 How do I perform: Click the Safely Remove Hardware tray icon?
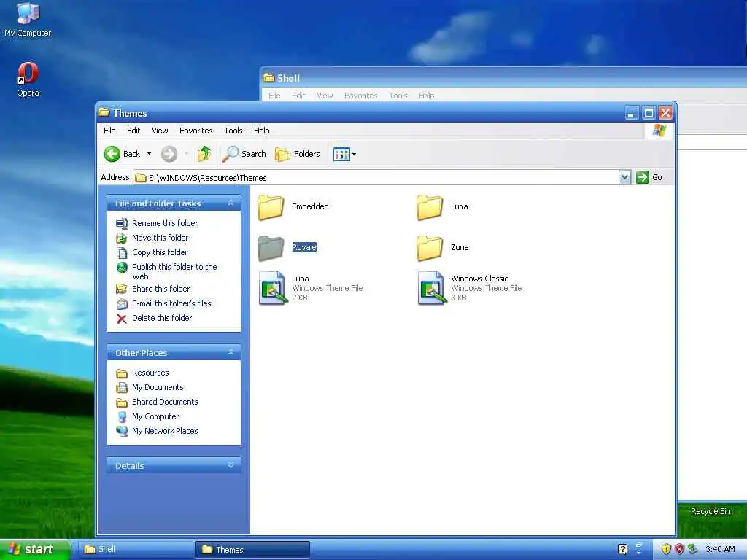(692, 549)
